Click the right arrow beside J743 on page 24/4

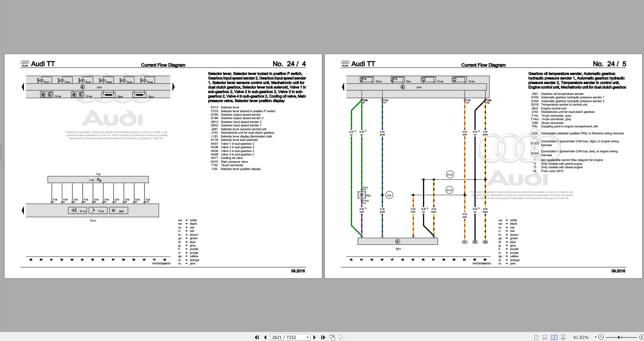coord(173,87)
